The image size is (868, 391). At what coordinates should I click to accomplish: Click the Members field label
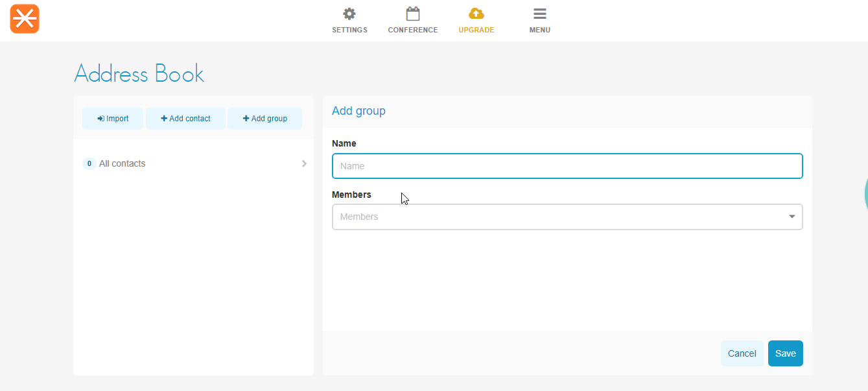(351, 195)
